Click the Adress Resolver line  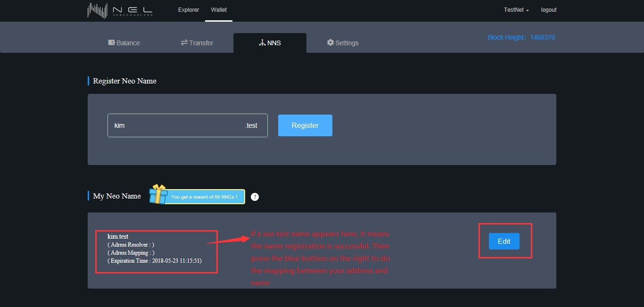131,245
